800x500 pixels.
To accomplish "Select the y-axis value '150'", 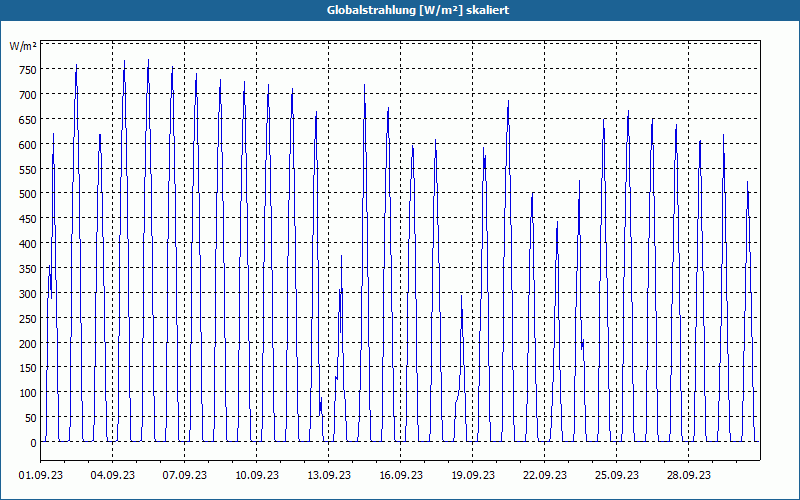I will (x=28, y=368).
